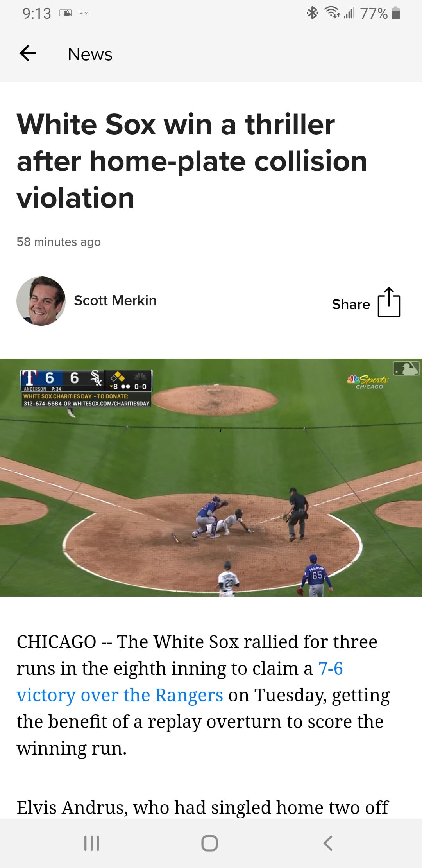Tap the Bluetooth status icon
Screen dimensions: 422x868
313,13
